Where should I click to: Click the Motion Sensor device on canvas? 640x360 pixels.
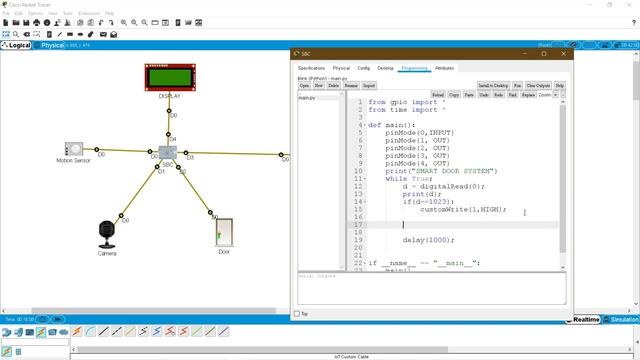point(74,149)
